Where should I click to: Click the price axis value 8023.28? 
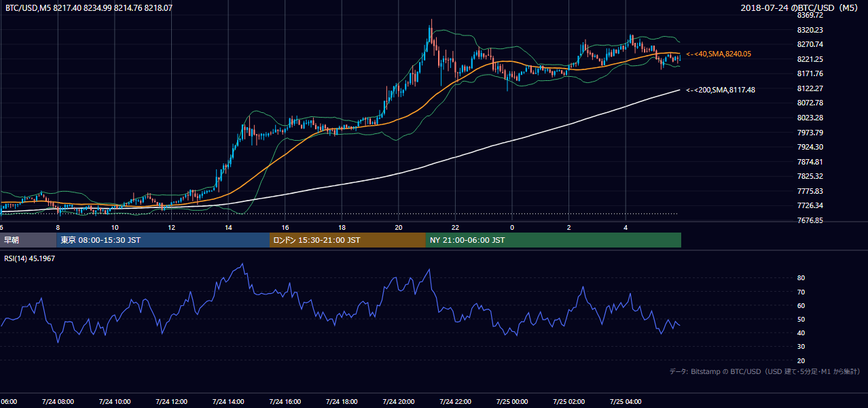[x=810, y=118]
